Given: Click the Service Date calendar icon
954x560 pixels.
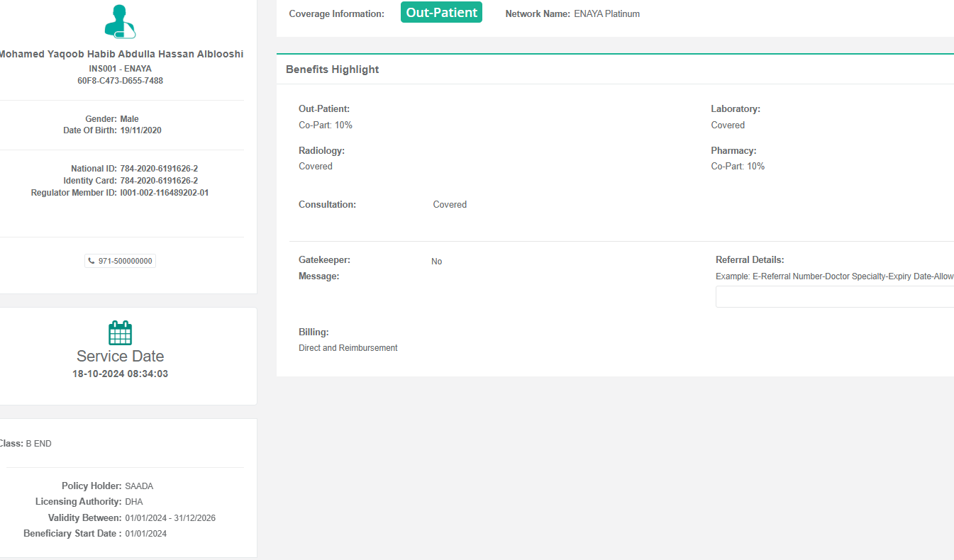Looking at the screenshot, I should 120,332.
